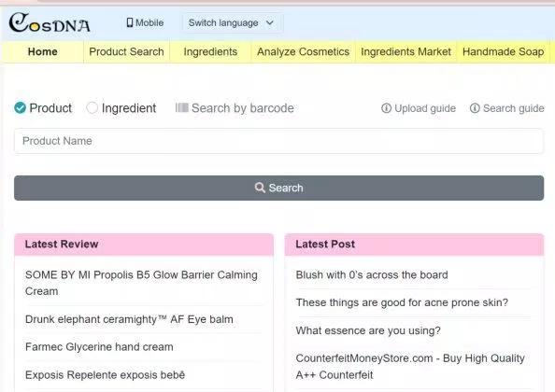Open the Farmec Glycerine hand cream review
This screenshot has width=555, height=392.
point(99,347)
